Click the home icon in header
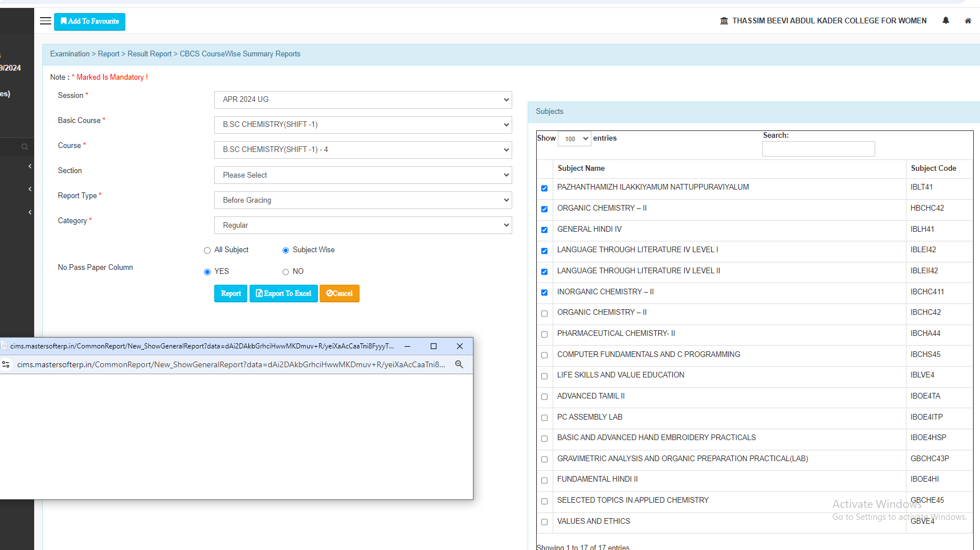Image resolution: width=980 pixels, height=550 pixels. (967, 21)
